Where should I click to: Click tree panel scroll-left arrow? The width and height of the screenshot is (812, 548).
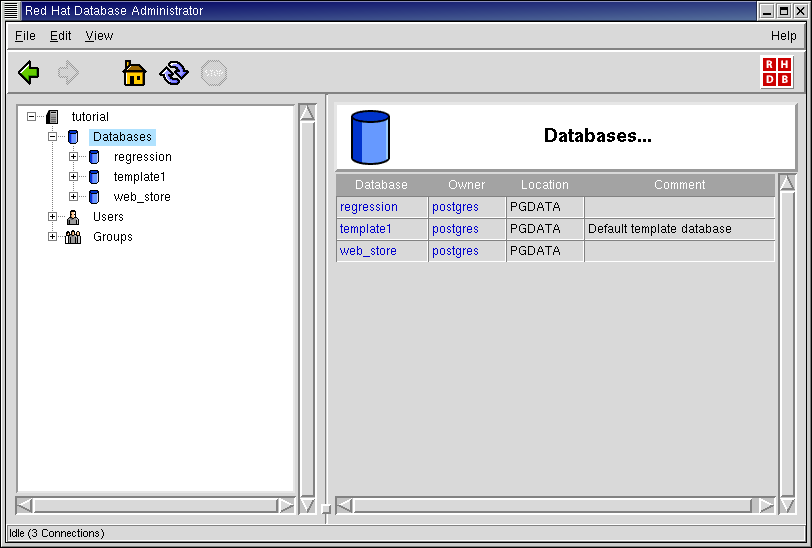tap(24, 505)
